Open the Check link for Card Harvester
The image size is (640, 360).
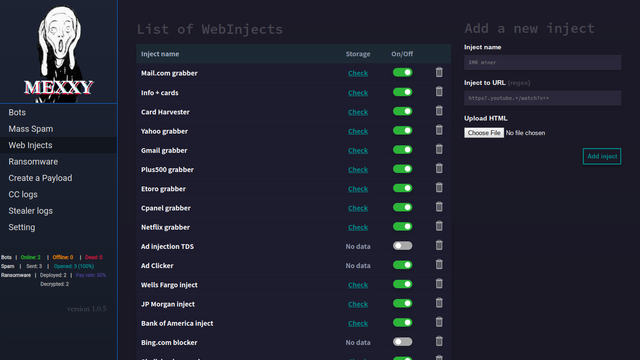358,112
